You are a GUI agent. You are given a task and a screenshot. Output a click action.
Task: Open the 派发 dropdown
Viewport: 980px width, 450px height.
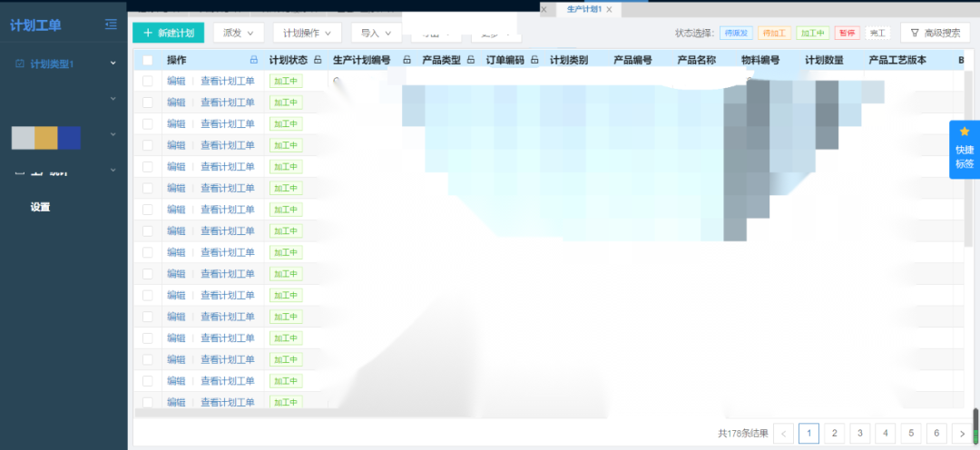[238, 33]
